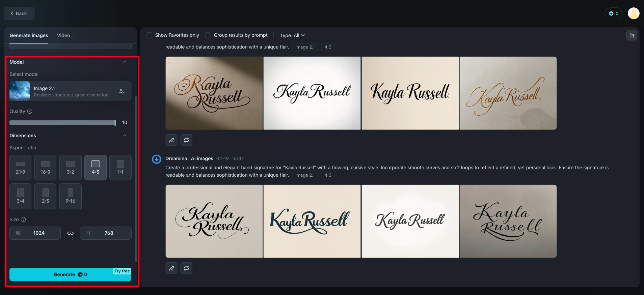Click the 'Select model' label

[x=24, y=74]
